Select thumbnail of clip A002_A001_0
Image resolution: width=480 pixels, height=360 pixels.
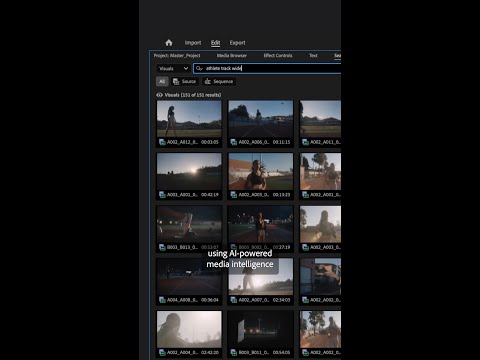[x=320, y=171]
